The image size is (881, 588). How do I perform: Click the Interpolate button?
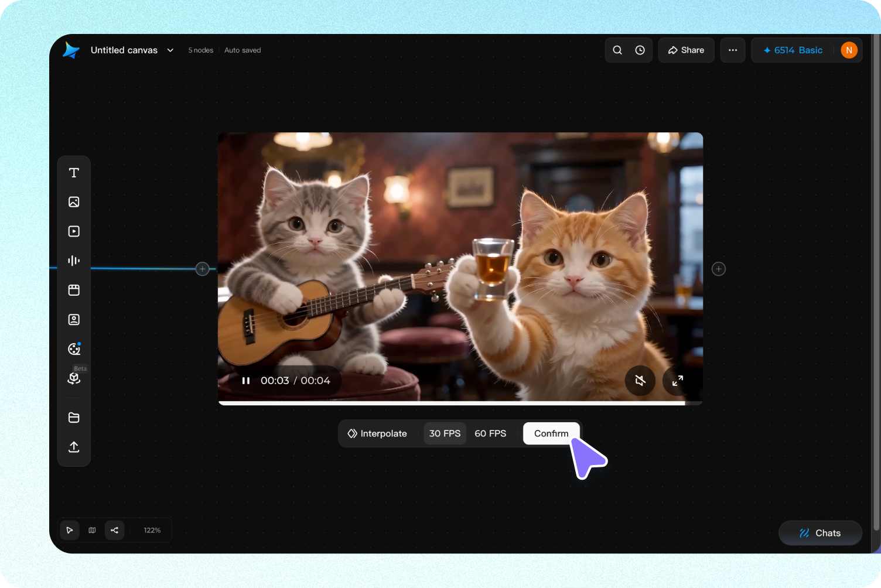(377, 433)
